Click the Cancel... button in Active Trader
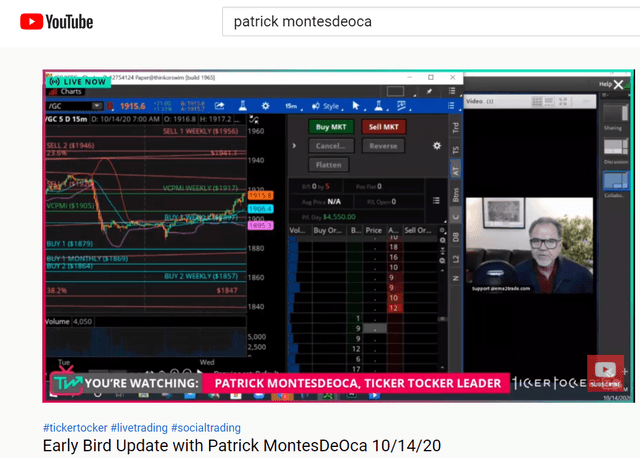Image resolution: width=640 pixels, height=458 pixels. point(331,146)
